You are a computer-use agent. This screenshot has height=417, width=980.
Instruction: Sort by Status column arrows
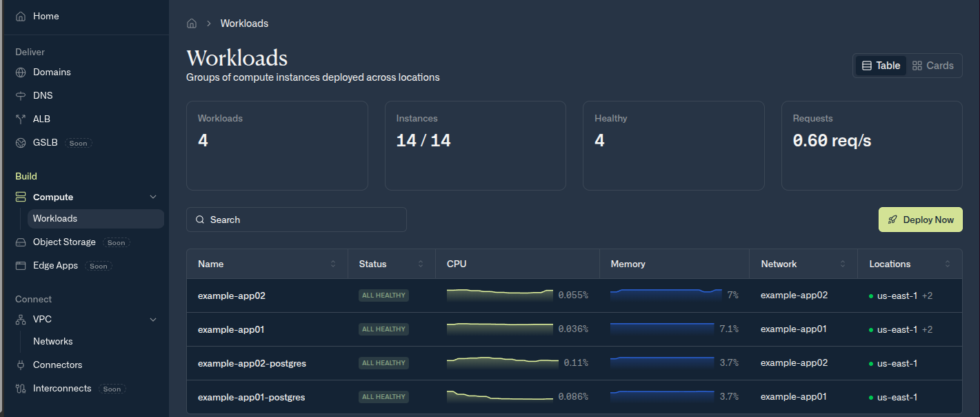pyautogui.click(x=421, y=264)
